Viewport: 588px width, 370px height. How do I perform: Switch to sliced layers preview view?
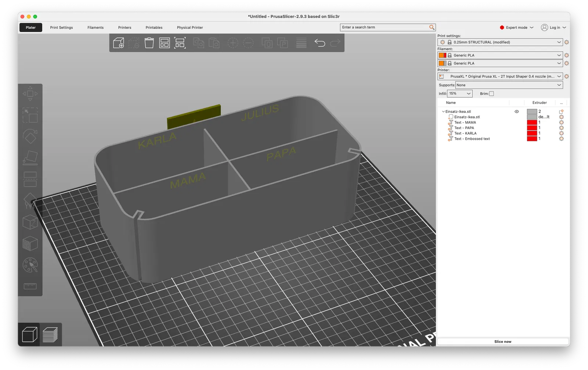[x=50, y=335]
